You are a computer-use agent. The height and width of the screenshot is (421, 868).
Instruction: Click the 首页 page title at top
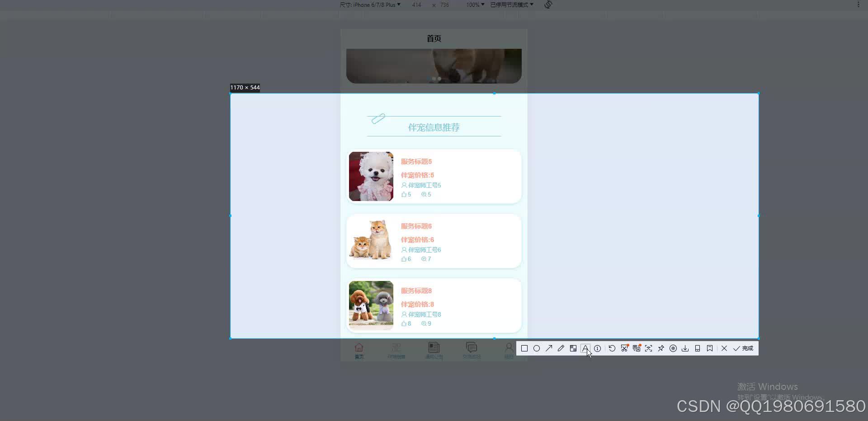[434, 39]
